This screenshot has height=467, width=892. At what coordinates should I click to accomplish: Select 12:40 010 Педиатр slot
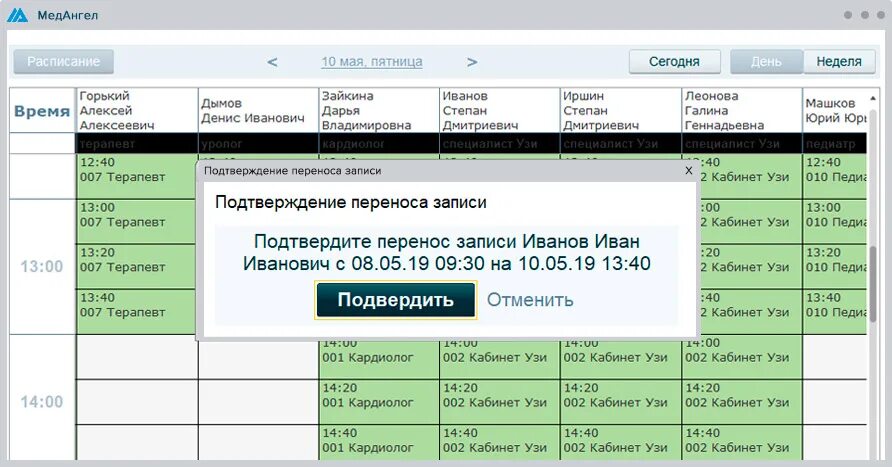pyautogui.click(x=835, y=176)
